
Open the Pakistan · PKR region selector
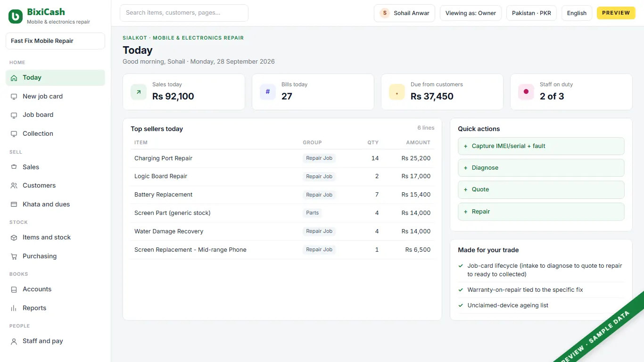coord(531,13)
